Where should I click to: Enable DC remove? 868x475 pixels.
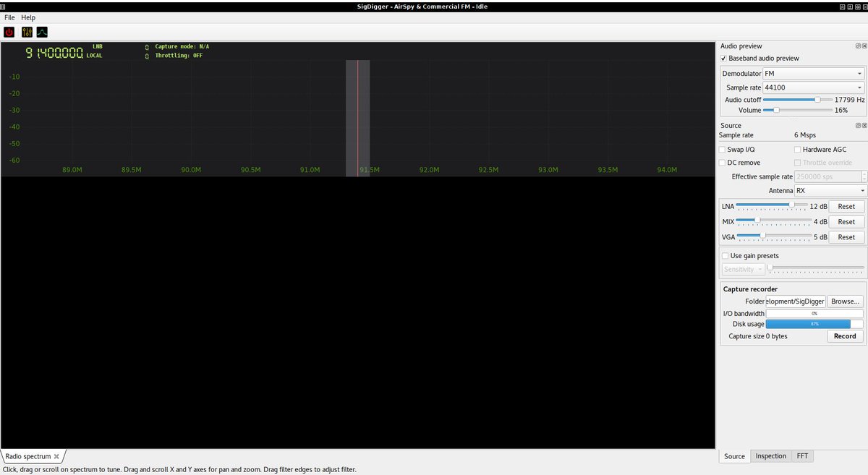tap(721, 163)
